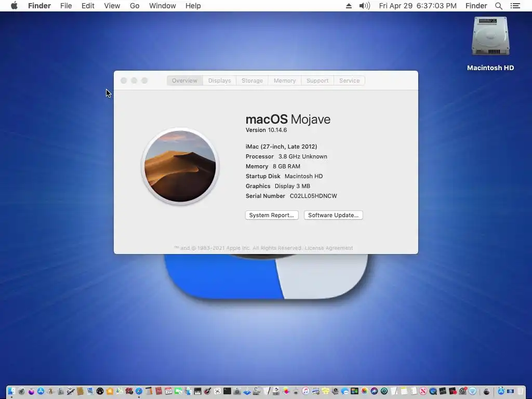
Task: Click the serial number C02LL05HDNCW
Action: 313,196
